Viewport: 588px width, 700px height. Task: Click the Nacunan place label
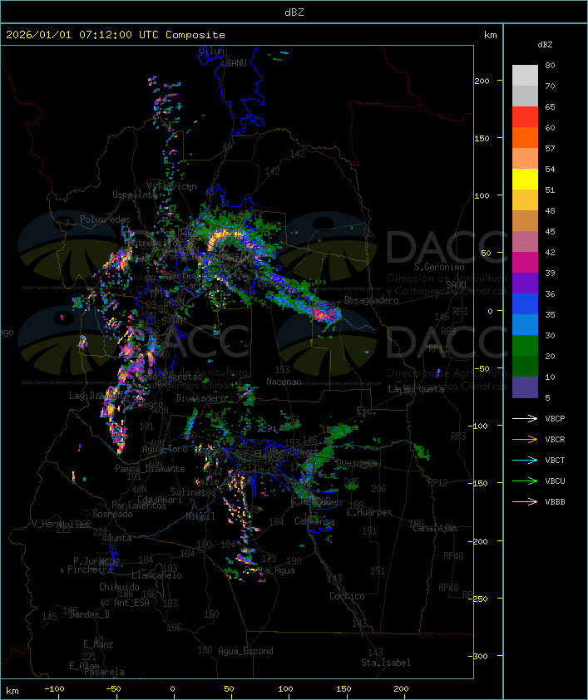point(284,382)
